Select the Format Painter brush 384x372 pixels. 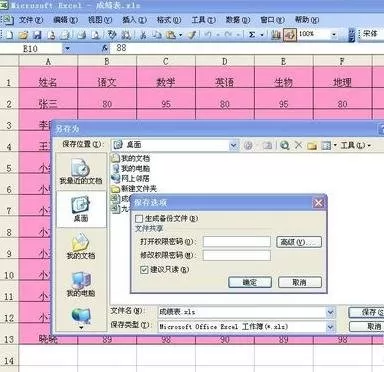[192, 35]
